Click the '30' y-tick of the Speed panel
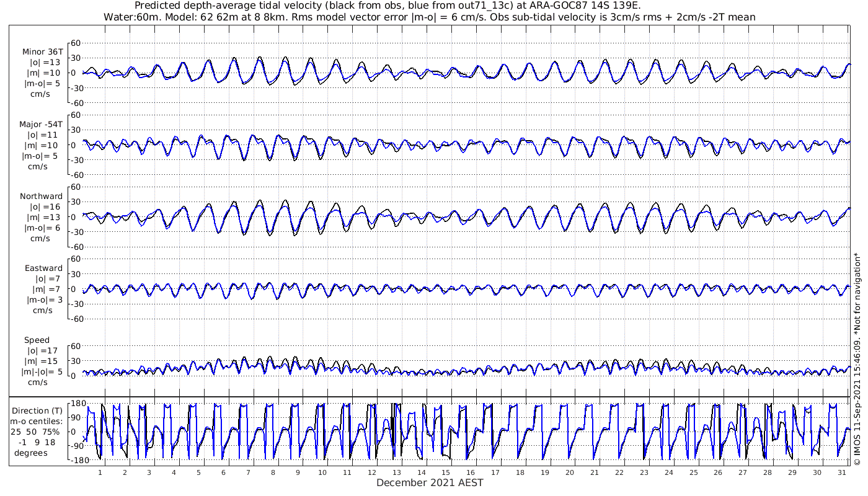This screenshot has height=496, width=868. [x=76, y=361]
